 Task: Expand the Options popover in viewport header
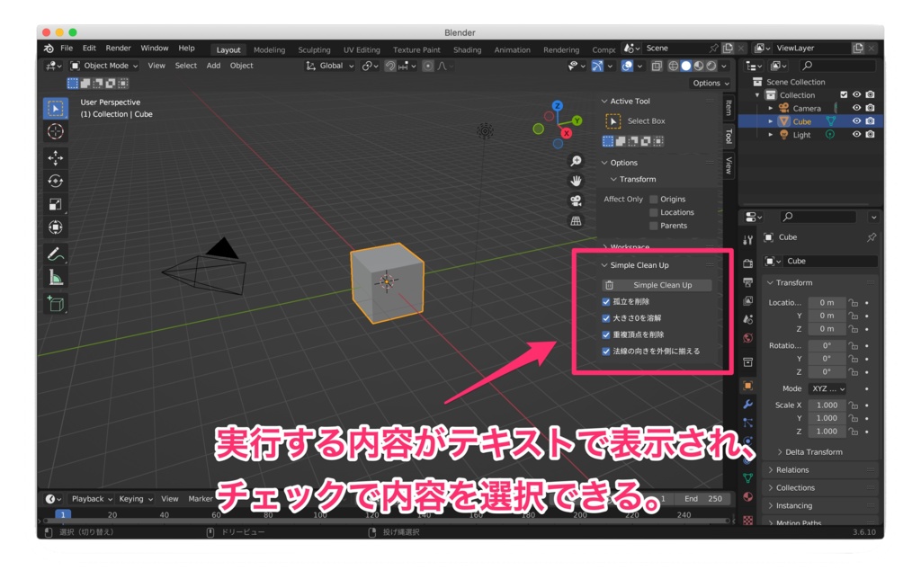coord(710,82)
